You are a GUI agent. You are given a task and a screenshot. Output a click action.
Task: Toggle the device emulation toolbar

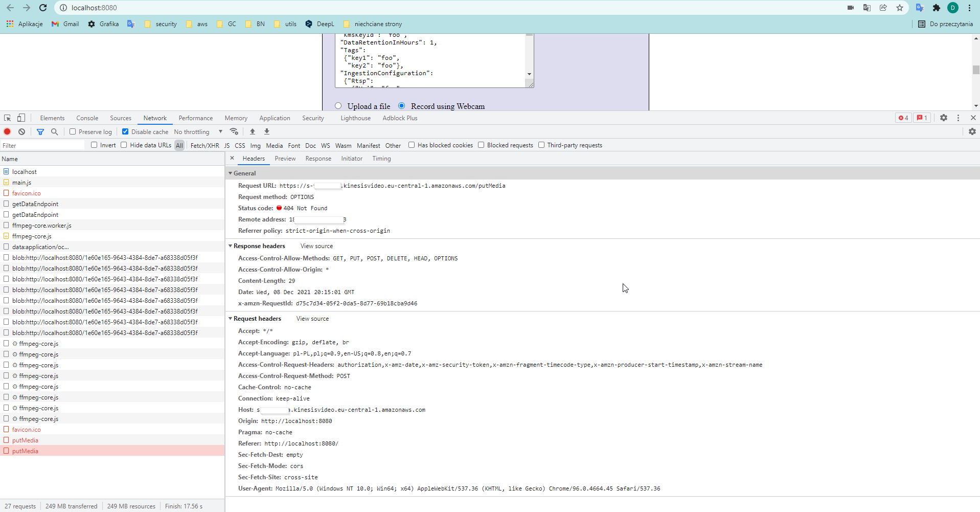(21, 118)
